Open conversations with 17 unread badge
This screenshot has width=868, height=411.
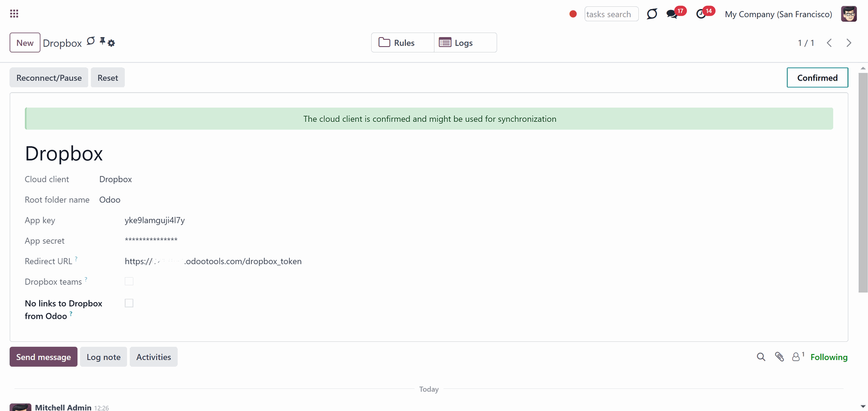672,14
